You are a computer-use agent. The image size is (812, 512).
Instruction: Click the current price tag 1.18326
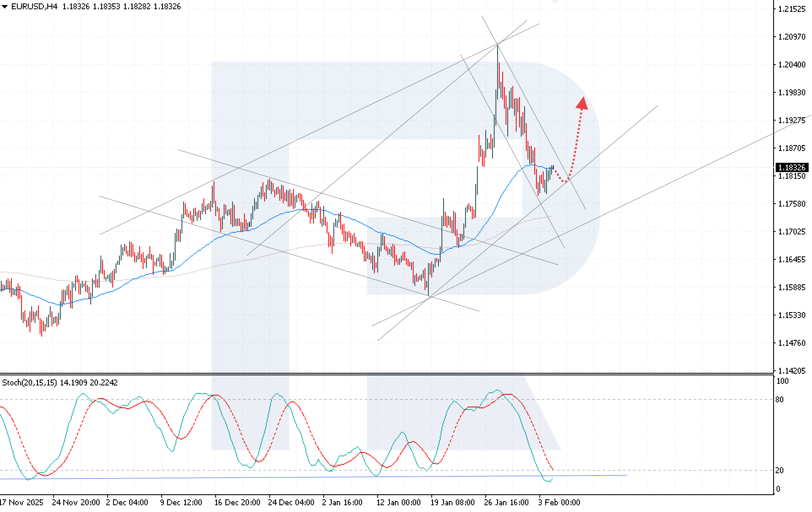pyautogui.click(x=792, y=167)
